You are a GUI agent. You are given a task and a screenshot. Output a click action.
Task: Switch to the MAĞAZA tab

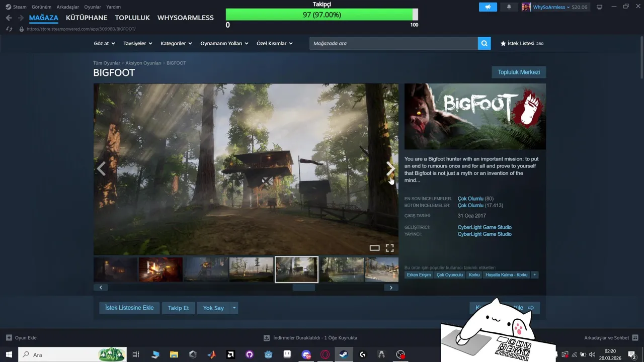coord(44,18)
